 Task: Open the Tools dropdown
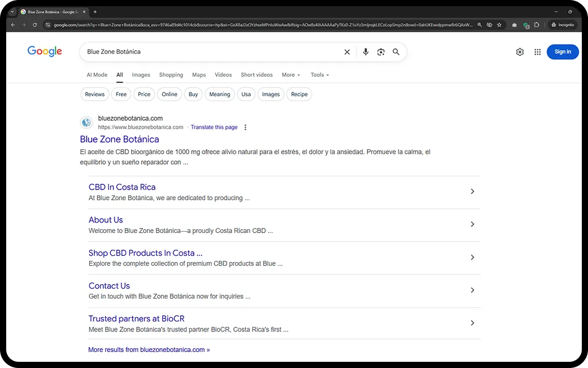coord(319,75)
